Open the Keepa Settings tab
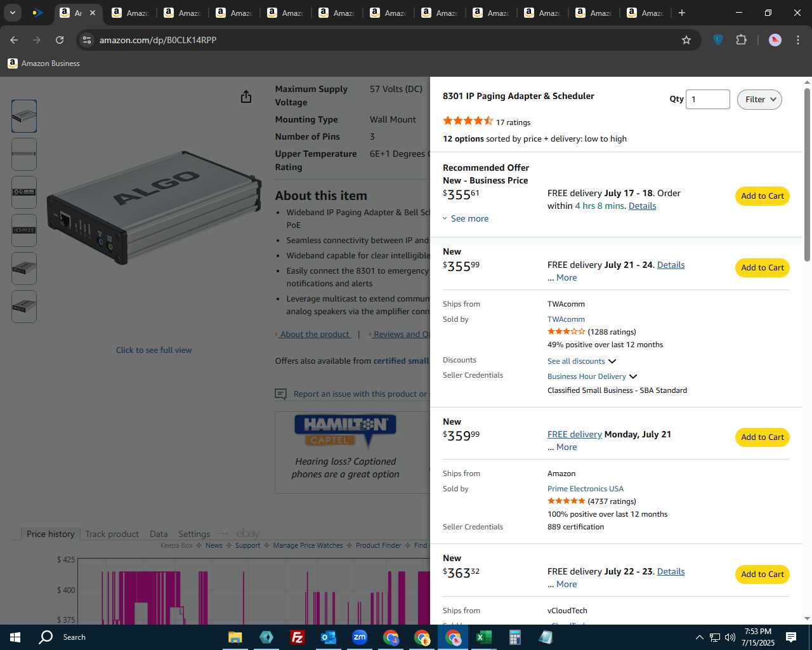This screenshot has width=812, height=650. 194,534
